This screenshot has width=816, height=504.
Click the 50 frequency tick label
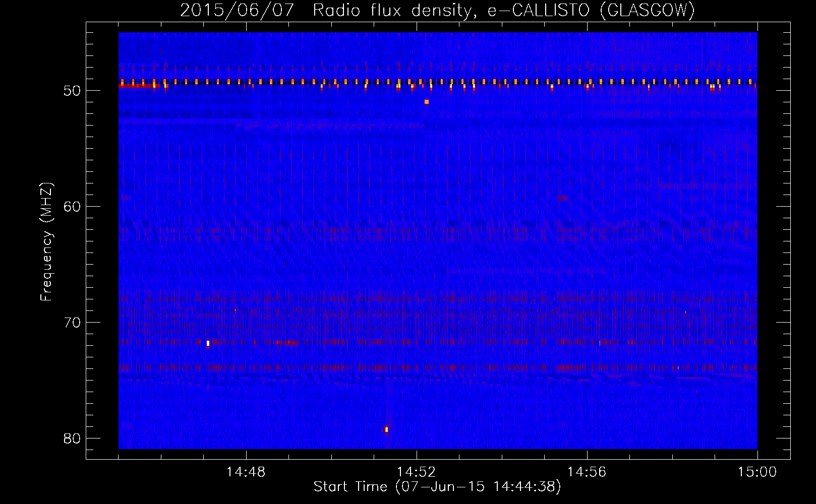(73, 91)
